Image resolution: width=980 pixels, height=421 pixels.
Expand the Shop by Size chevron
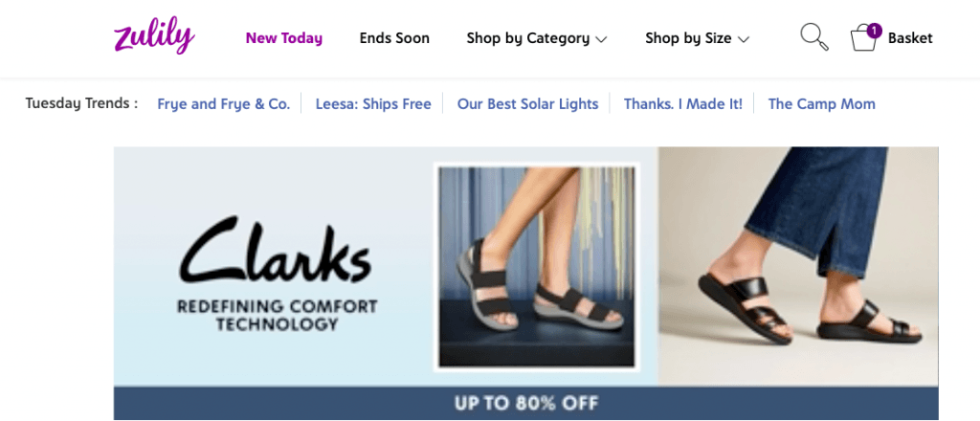tap(743, 39)
